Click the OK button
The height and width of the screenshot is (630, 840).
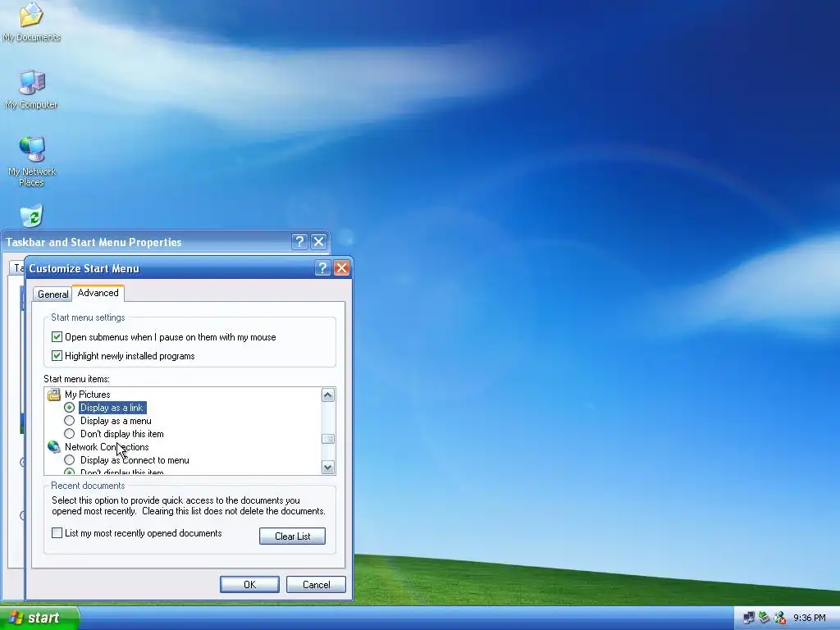point(249,584)
